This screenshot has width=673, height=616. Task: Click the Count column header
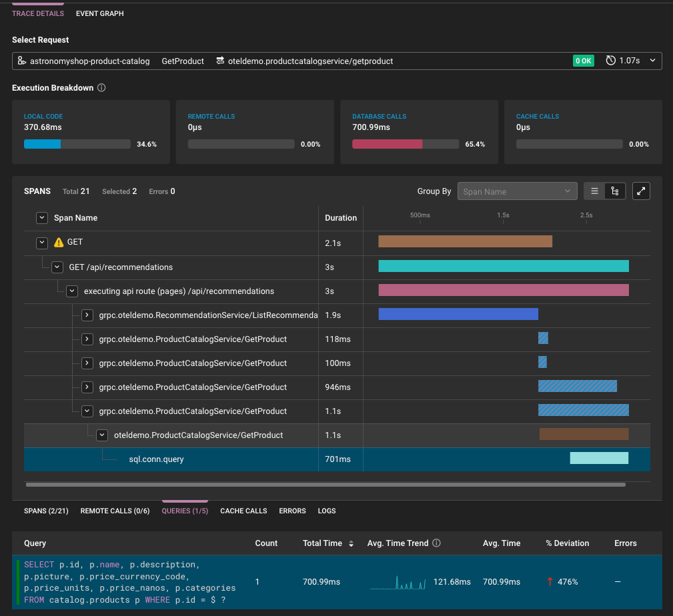click(266, 543)
